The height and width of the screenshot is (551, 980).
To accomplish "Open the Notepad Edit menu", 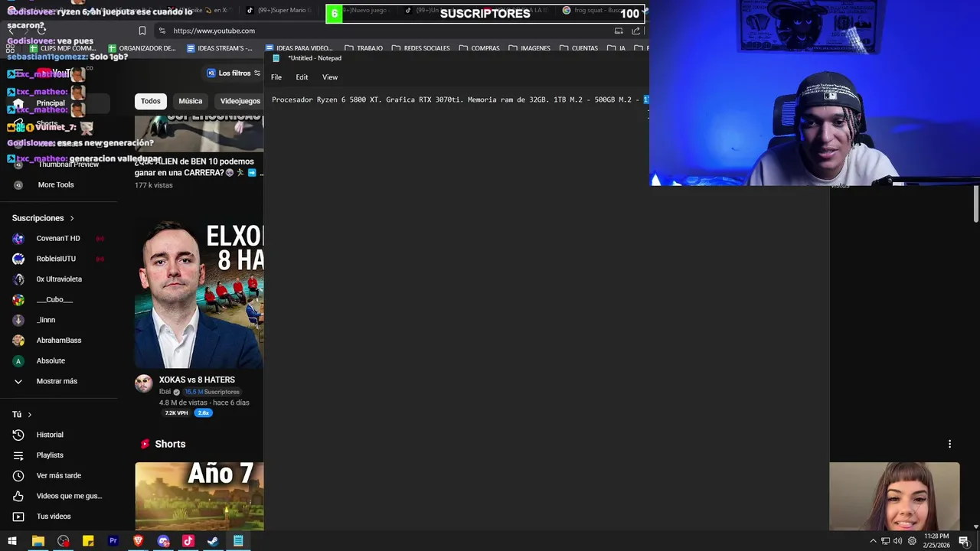I will pyautogui.click(x=302, y=77).
